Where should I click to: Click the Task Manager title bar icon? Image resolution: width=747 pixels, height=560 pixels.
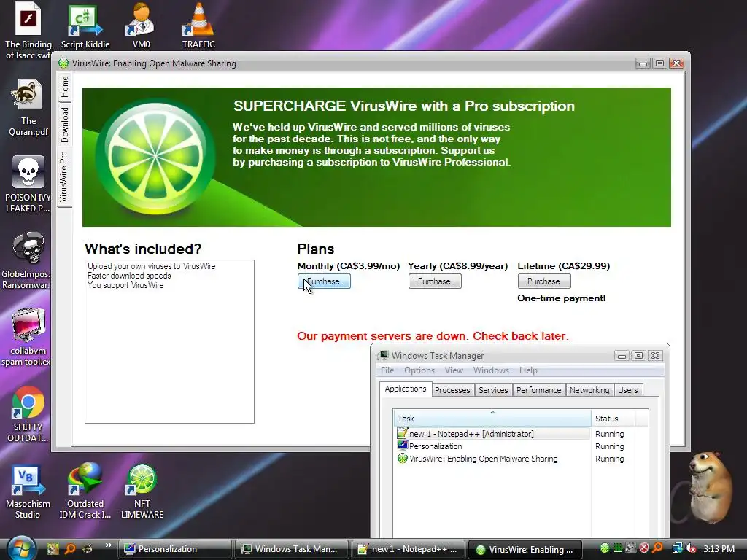(x=382, y=356)
